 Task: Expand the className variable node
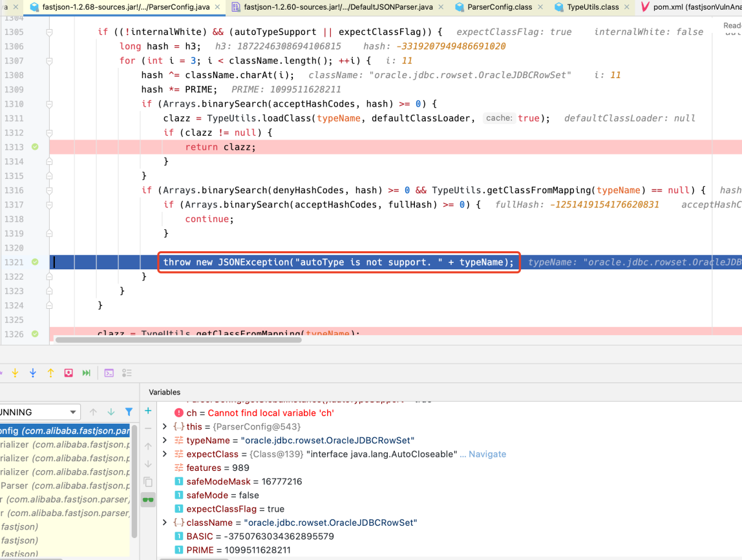165,522
